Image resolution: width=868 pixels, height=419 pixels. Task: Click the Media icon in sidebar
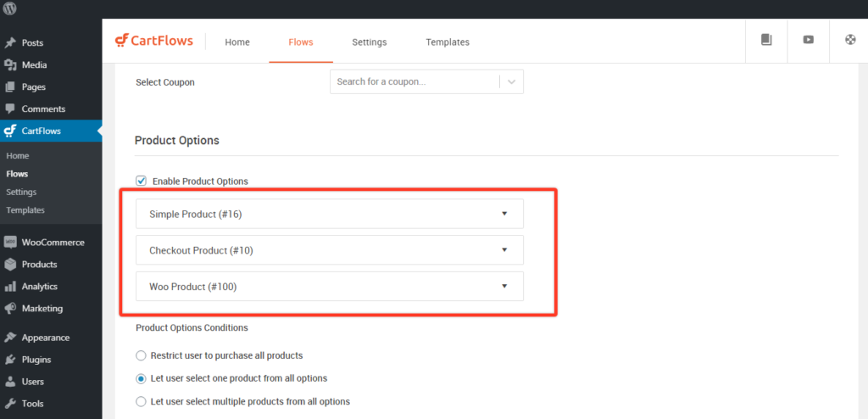[10, 64]
